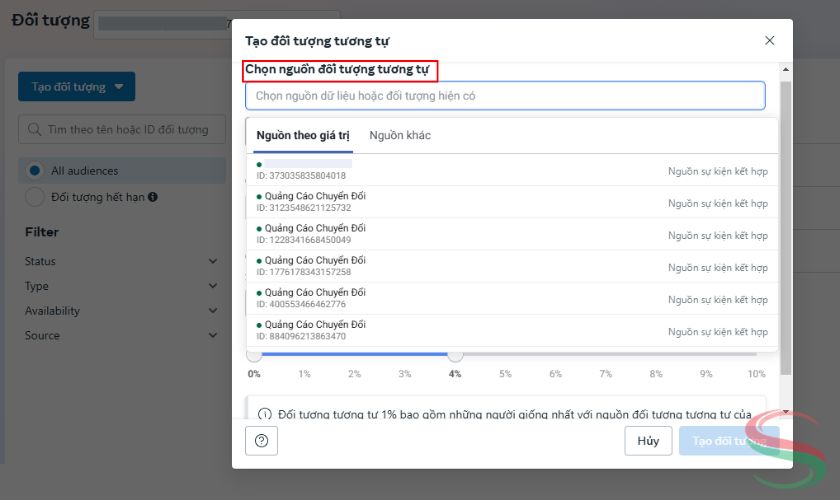Close the Tạo đối tượng tương tự dialog
This screenshot has height=500, width=840.
769,41
